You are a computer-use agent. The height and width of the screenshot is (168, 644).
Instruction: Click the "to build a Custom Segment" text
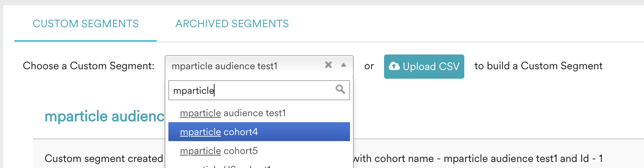(x=538, y=66)
